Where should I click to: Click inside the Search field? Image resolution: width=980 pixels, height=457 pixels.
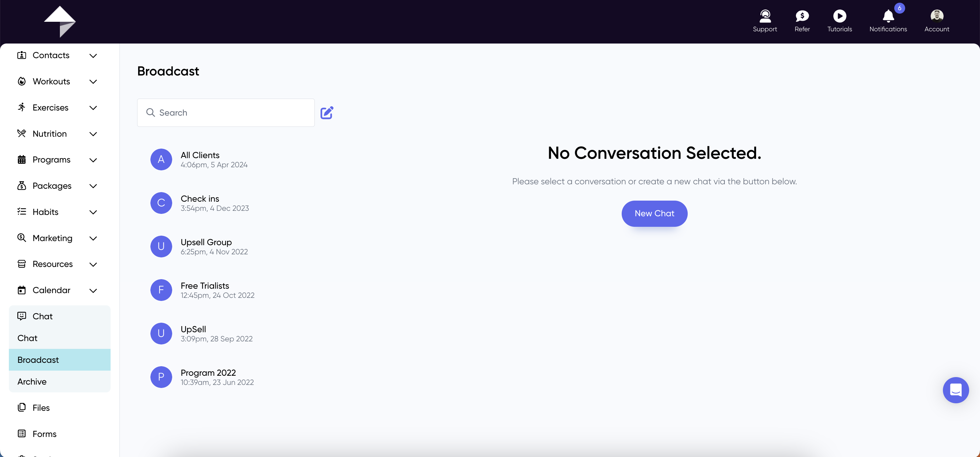225,113
